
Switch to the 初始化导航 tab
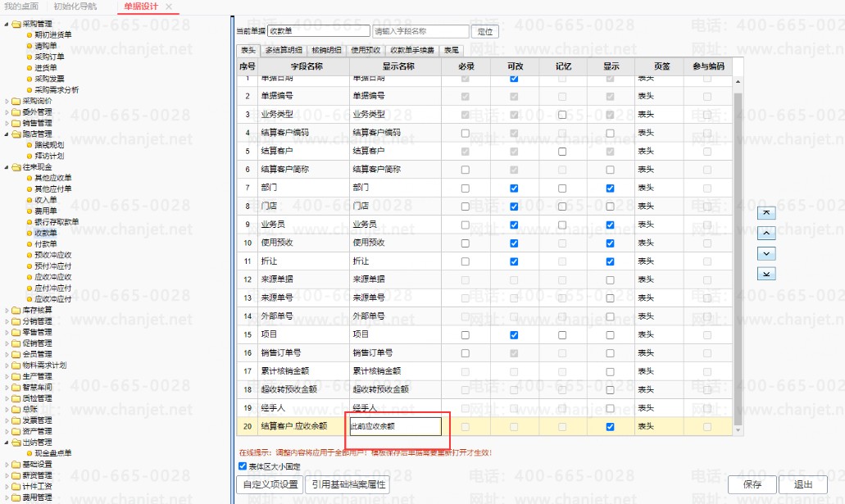[75, 7]
